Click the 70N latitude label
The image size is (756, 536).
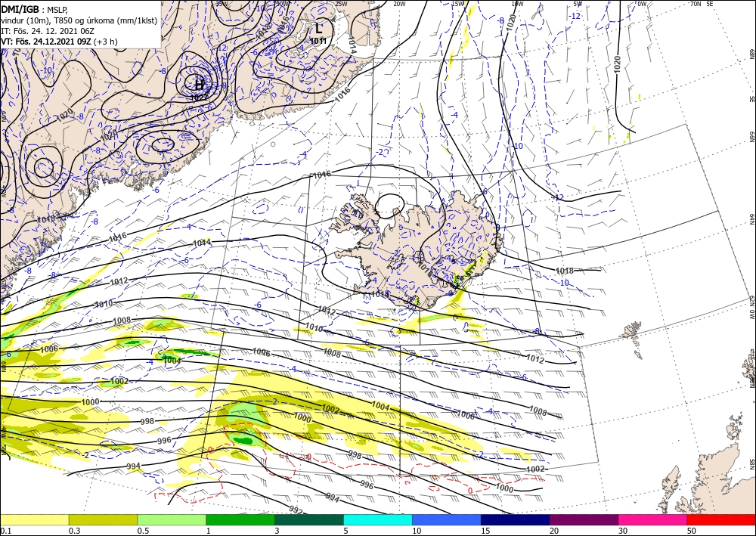click(696, 4)
